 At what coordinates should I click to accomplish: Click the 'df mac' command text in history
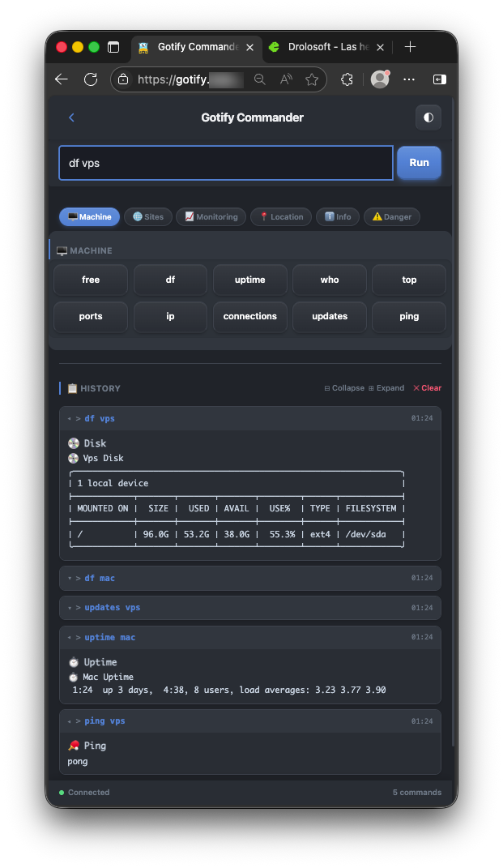tap(100, 578)
